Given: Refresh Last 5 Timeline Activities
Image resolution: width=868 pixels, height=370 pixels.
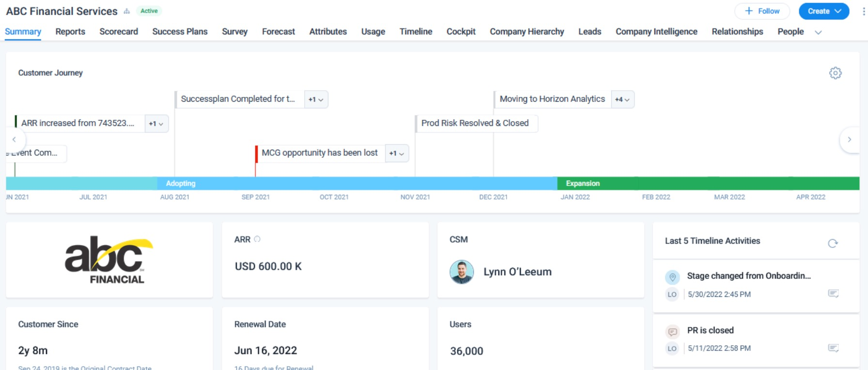Looking at the screenshot, I should (833, 243).
